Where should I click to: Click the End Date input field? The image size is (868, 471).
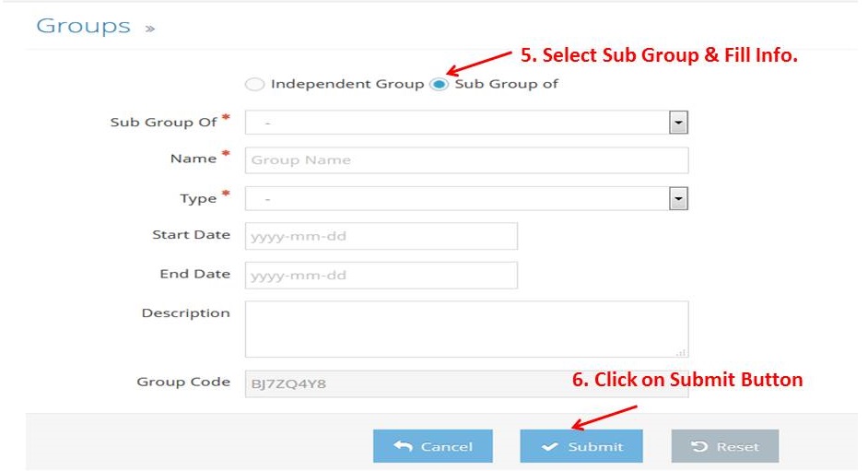coord(381,275)
